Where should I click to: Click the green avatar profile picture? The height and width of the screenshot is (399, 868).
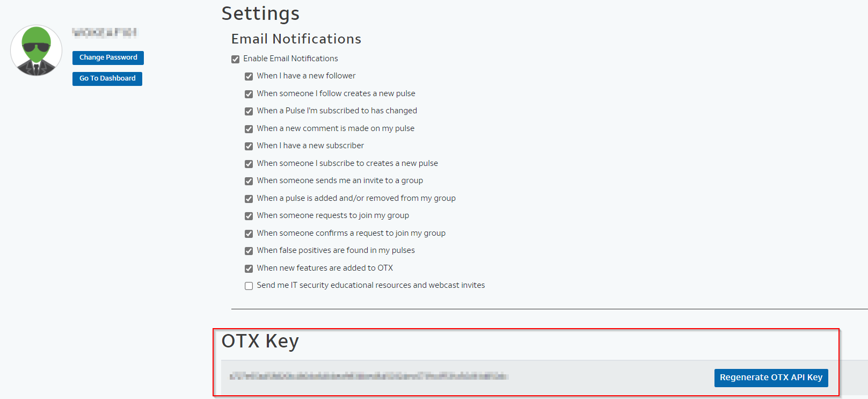36,50
